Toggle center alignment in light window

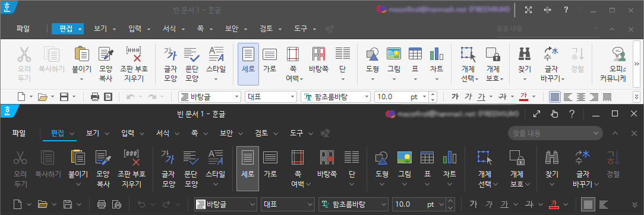tap(581, 97)
